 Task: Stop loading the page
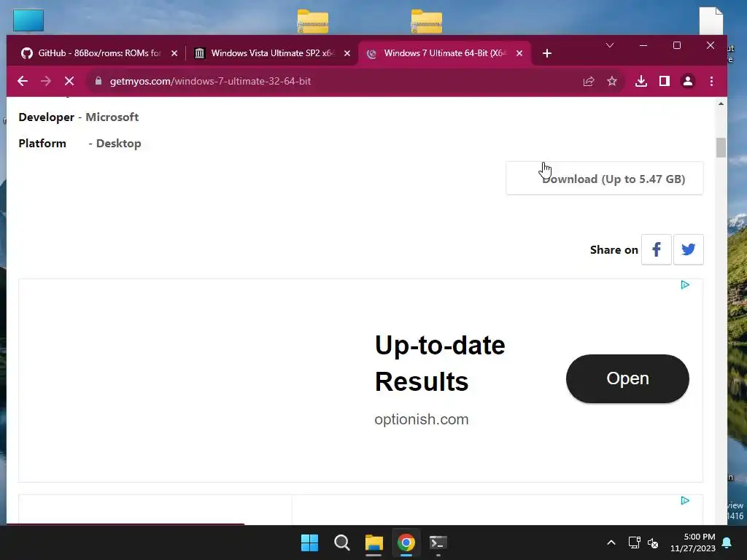point(69,81)
